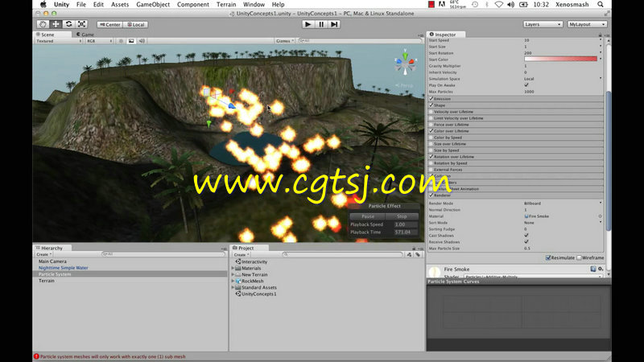
Task: Open Sort Mode None dropdown
Action: [x=563, y=223]
